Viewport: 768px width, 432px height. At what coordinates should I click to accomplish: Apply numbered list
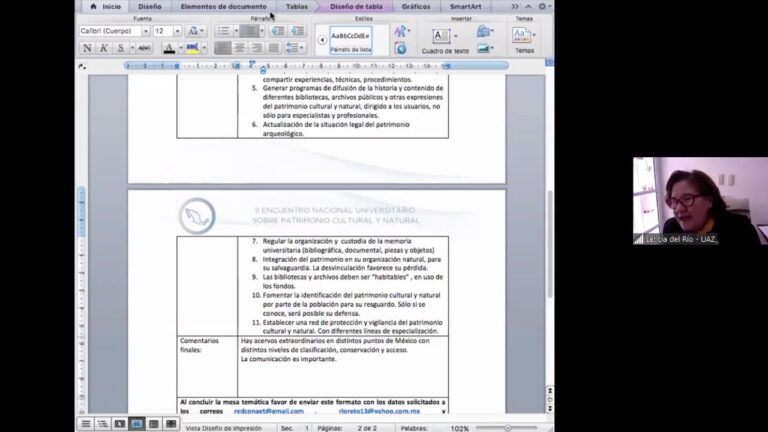[x=249, y=31]
